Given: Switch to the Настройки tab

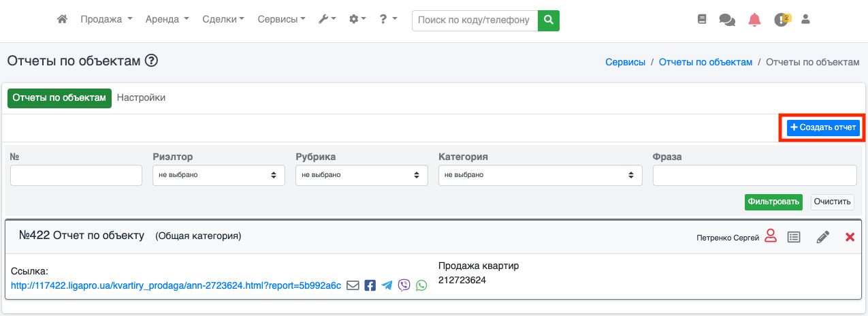Looking at the screenshot, I should pos(141,97).
